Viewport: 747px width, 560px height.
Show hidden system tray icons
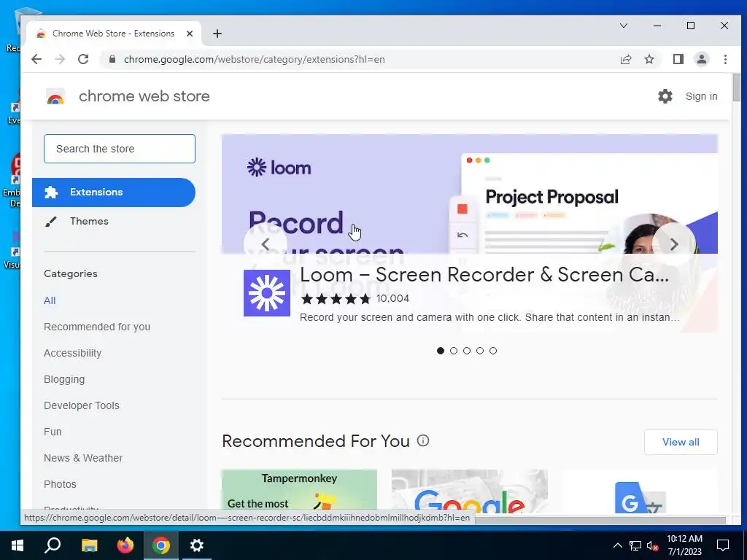click(x=617, y=545)
